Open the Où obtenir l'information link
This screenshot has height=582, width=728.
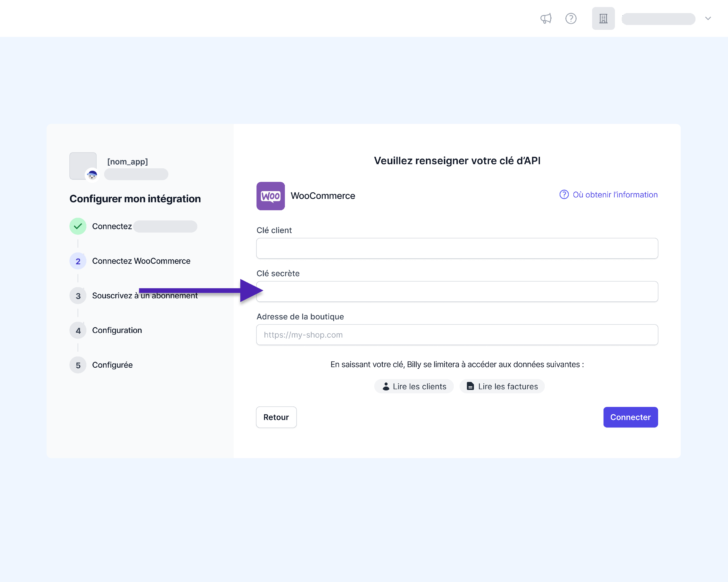point(615,195)
